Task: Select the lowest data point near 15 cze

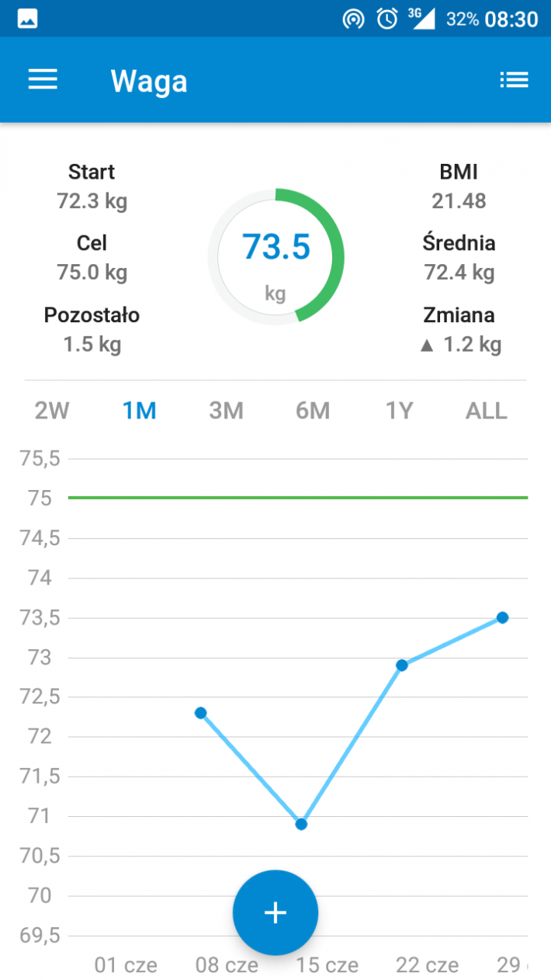Action: click(x=301, y=824)
